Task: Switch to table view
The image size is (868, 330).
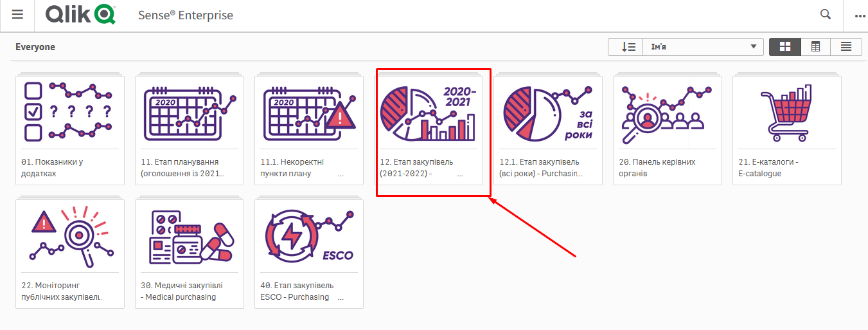Action: point(815,46)
